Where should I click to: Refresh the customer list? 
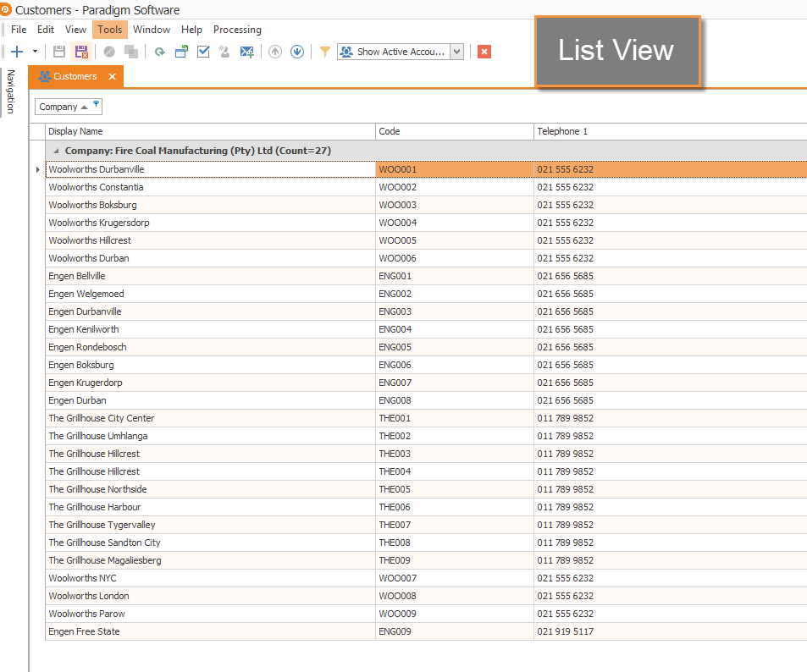point(159,51)
